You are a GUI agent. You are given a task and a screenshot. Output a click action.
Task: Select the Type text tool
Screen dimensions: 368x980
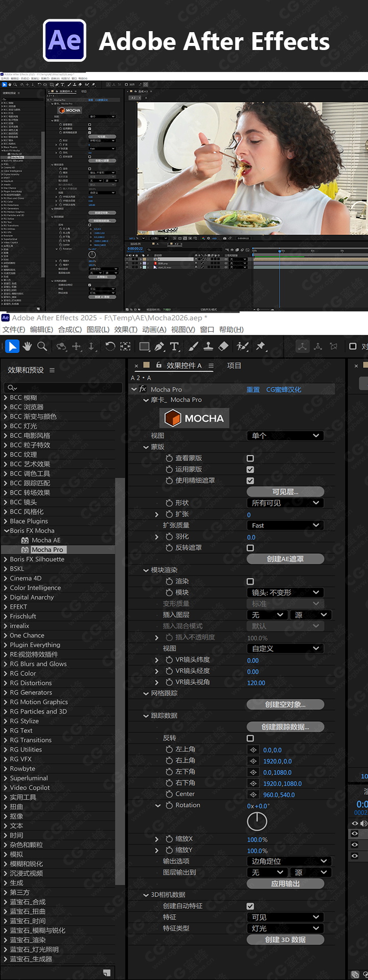click(x=174, y=347)
